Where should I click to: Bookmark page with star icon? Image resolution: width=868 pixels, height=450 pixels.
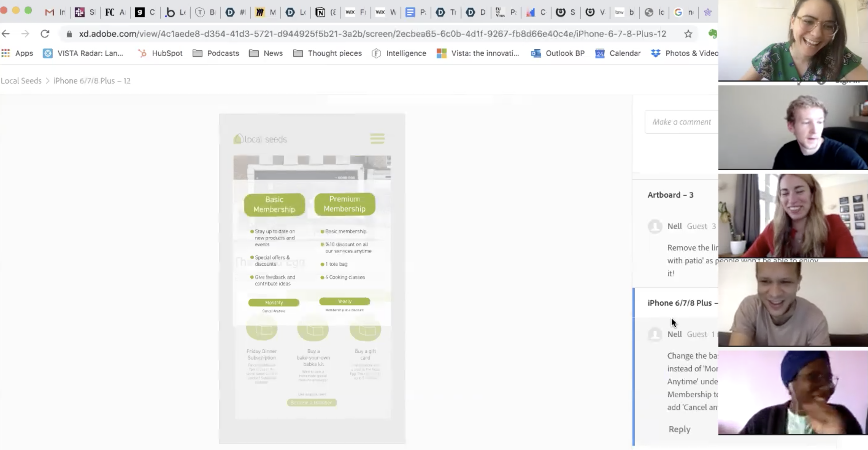[x=688, y=34]
